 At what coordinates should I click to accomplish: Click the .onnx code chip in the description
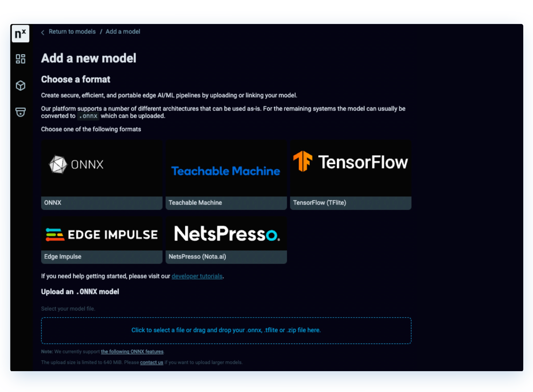(88, 116)
